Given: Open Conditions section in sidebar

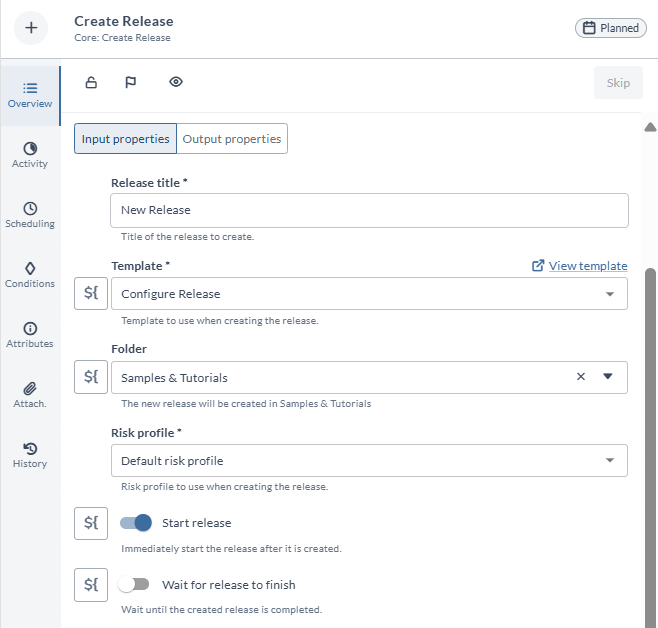Looking at the screenshot, I should [30, 275].
